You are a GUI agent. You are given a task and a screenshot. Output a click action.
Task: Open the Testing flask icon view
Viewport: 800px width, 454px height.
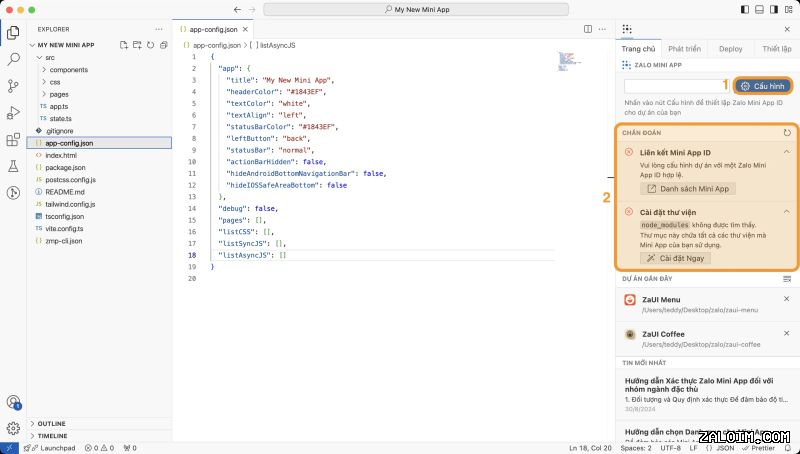pyautogui.click(x=13, y=165)
